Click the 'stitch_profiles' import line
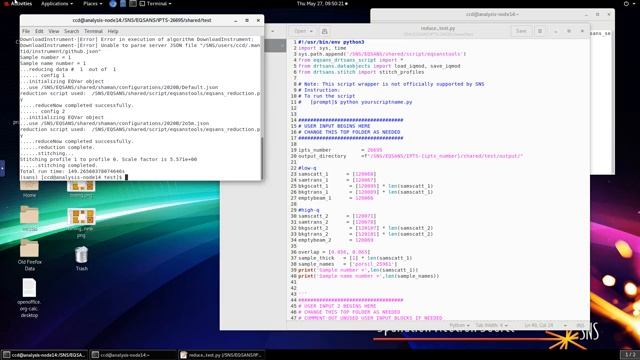The width and height of the screenshot is (640, 360). 361,72
